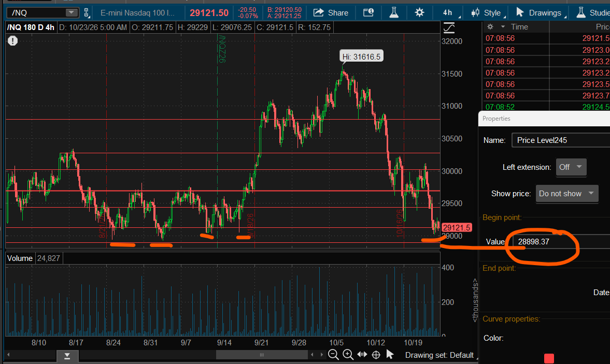
Task: Click the collapse panel down-arrow button
Action: click(x=67, y=355)
